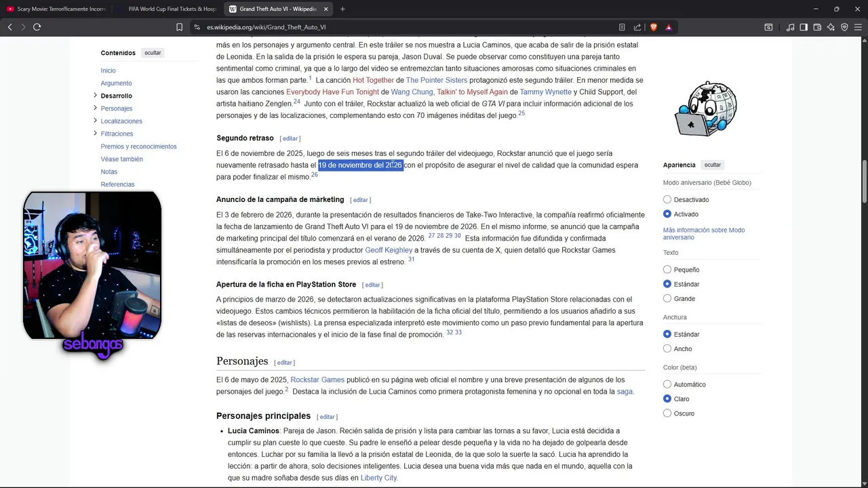The height and width of the screenshot is (488, 868).
Task: Expand the Personajes section in contents
Action: [x=95, y=108]
